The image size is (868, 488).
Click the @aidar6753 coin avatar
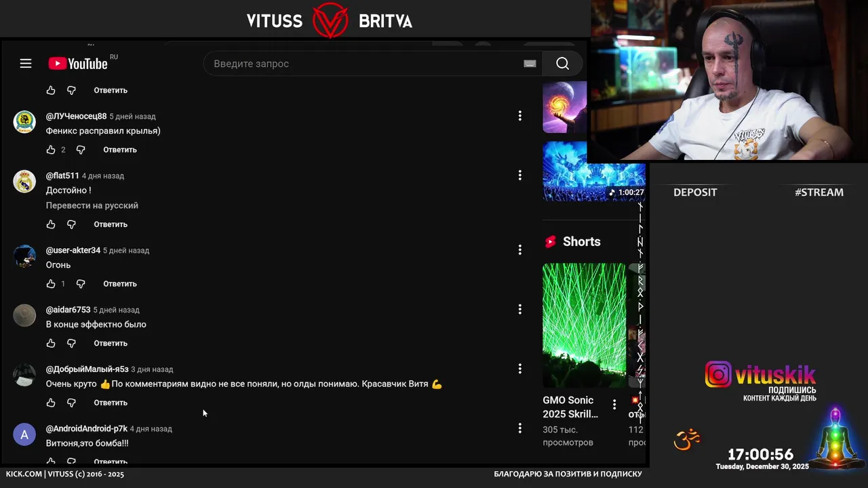[24, 316]
